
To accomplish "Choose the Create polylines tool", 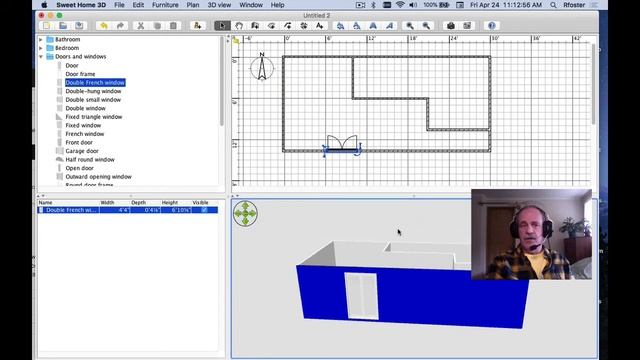I will click(288, 26).
